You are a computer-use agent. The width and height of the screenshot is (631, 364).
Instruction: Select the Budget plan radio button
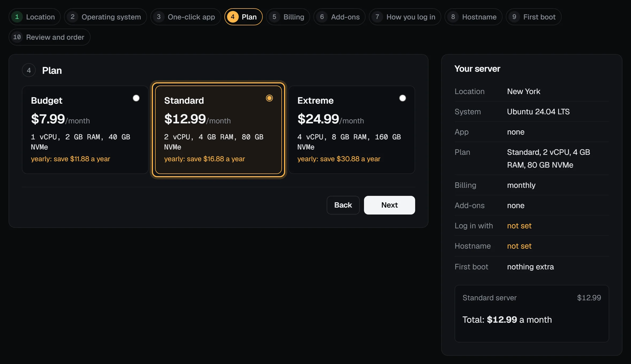coord(136,98)
